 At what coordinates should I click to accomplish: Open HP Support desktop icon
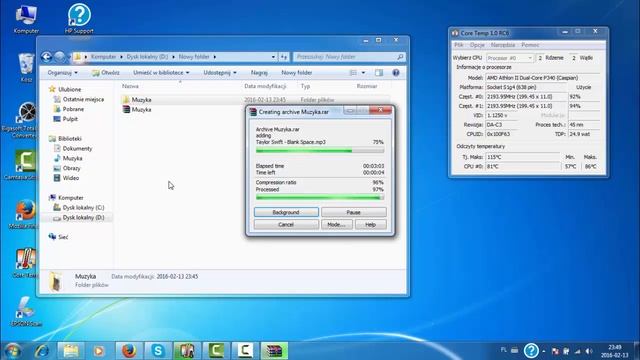79,19
